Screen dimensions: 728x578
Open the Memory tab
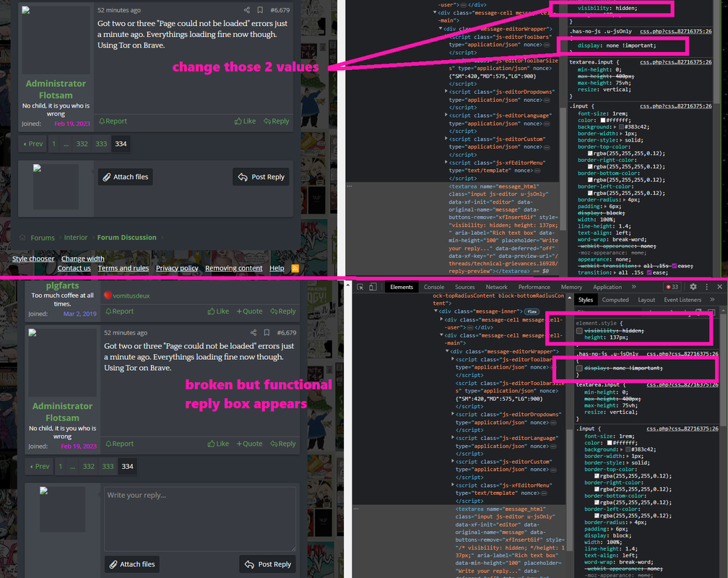point(571,287)
